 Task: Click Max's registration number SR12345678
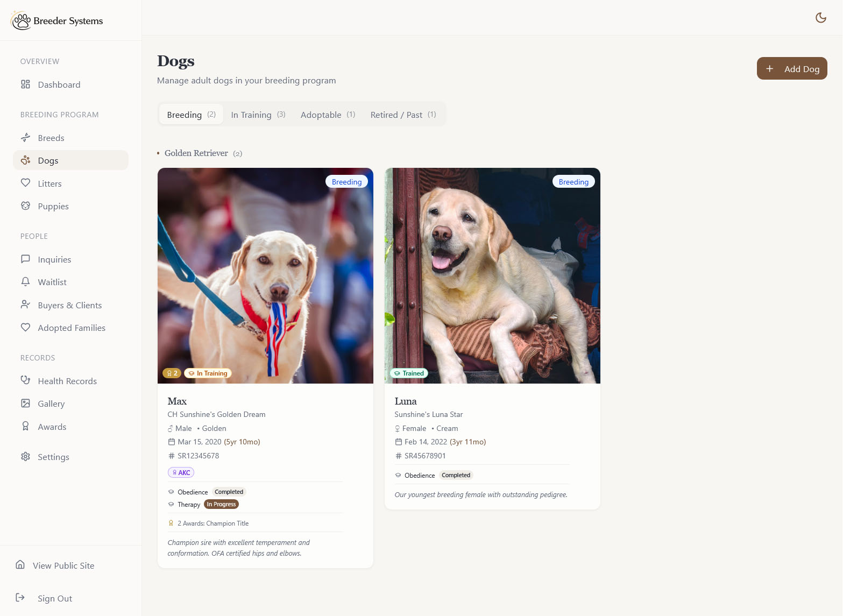(199, 456)
